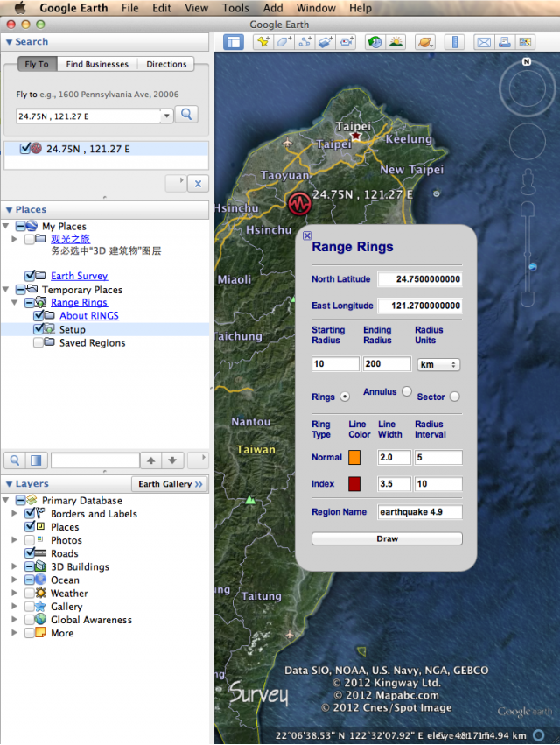Uncheck the 24.75N, 121.27 E search result
This screenshot has width=560, height=745.
click(x=25, y=148)
